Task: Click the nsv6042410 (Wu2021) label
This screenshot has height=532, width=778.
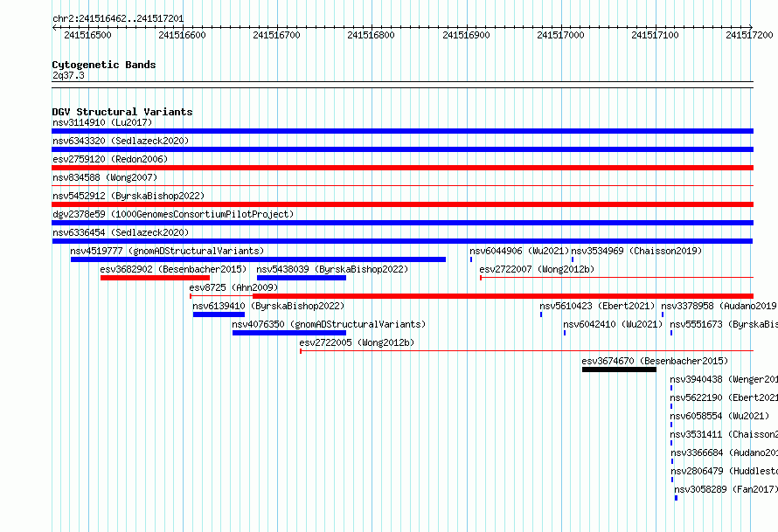Action: [613, 324]
